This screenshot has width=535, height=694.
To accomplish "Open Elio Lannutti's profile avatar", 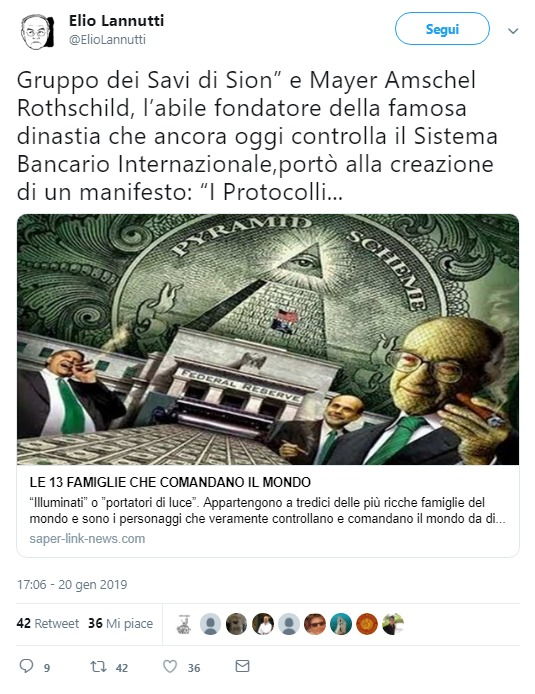I will [x=37, y=31].
